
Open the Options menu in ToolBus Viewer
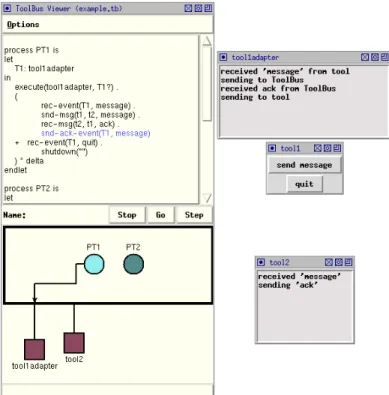point(23,25)
